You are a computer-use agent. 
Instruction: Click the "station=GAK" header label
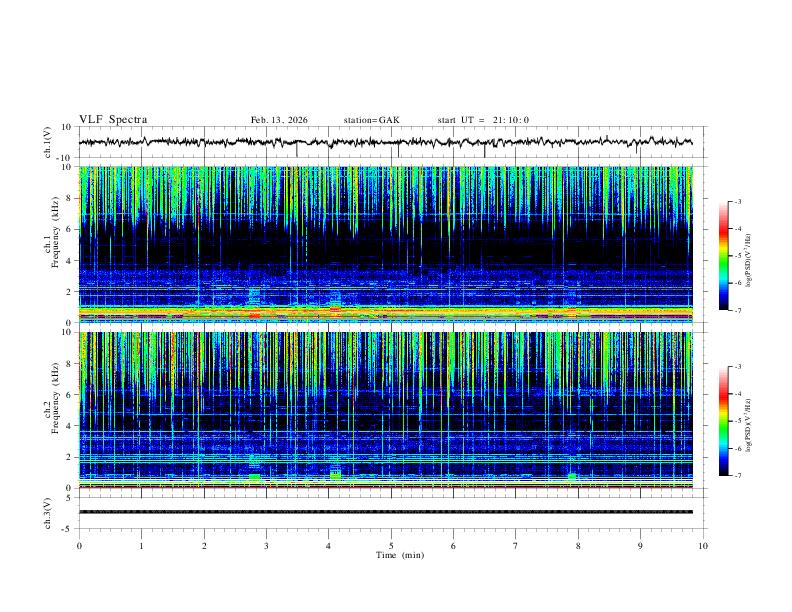click(371, 120)
